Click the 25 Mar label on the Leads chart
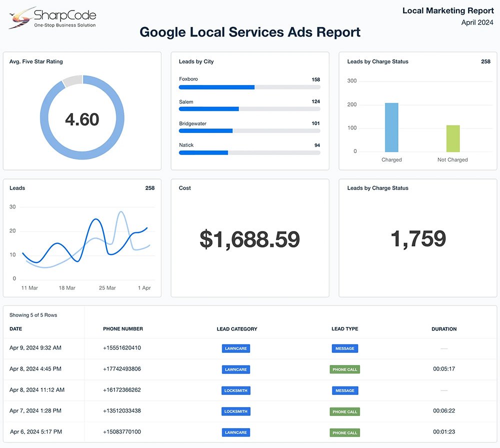Viewport: 500px width, 448px height. coord(107,288)
